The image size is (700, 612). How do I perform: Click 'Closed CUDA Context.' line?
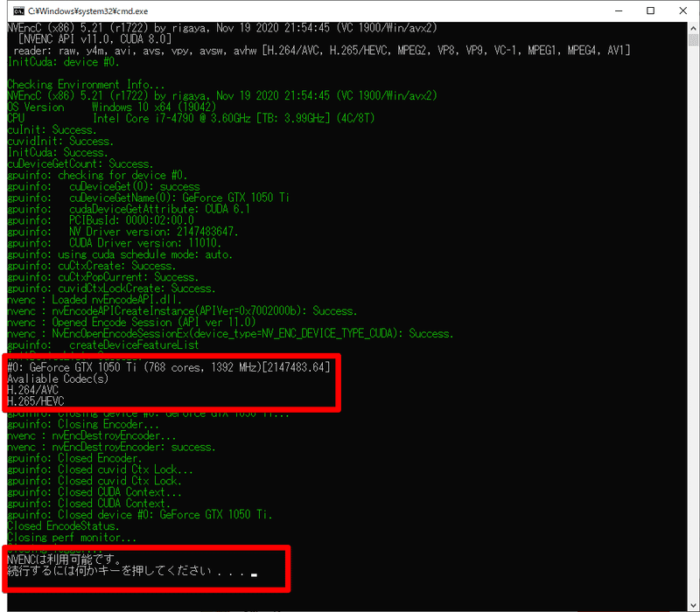click(x=89, y=504)
